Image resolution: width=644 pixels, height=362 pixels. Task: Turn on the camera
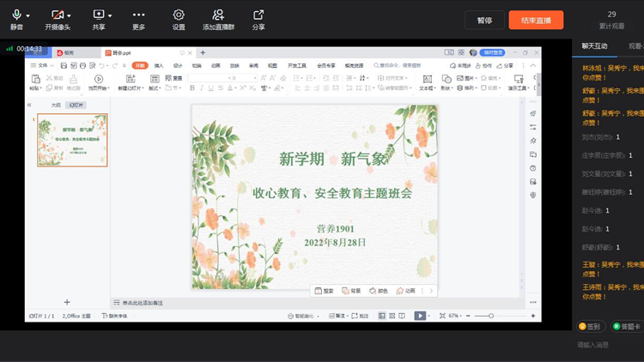[56, 15]
